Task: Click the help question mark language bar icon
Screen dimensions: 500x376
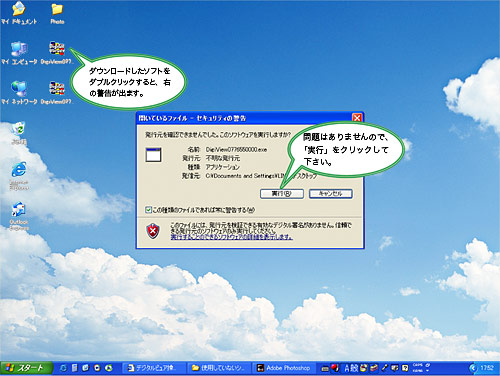Action: [405, 368]
